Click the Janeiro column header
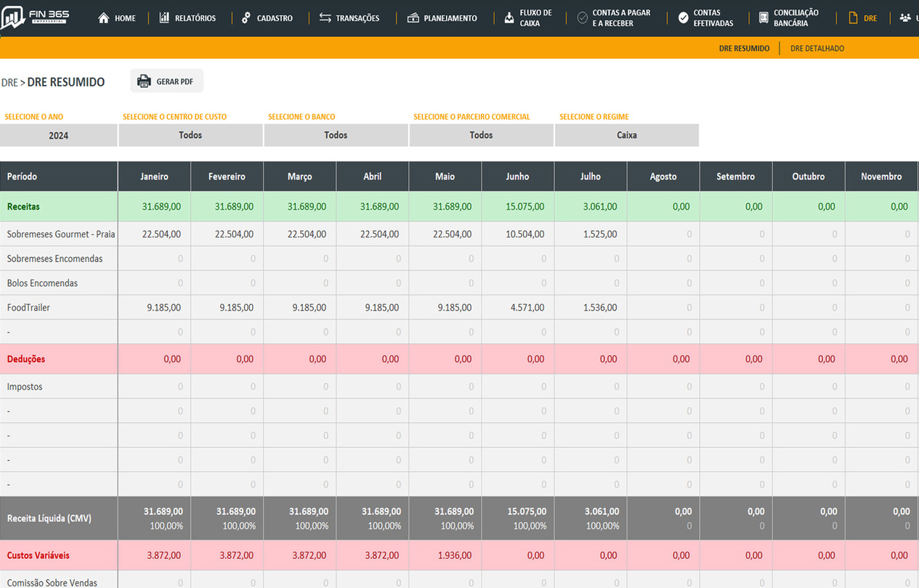The height and width of the screenshot is (588, 919). click(154, 176)
